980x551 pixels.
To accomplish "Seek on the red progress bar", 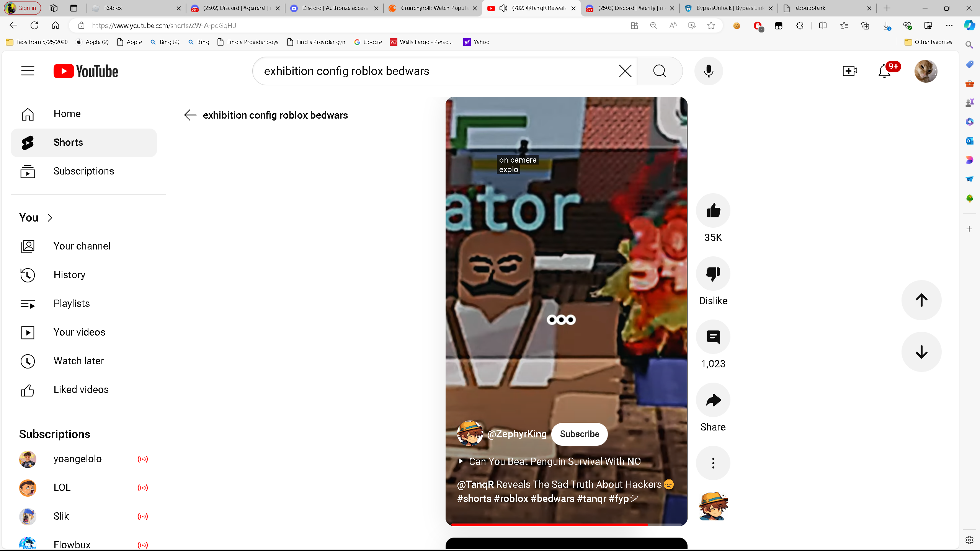I will pos(566,524).
